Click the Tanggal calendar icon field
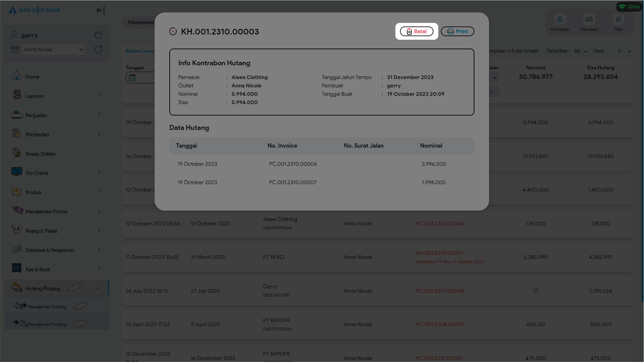The width and height of the screenshot is (644, 362). (x=133, y=78)
